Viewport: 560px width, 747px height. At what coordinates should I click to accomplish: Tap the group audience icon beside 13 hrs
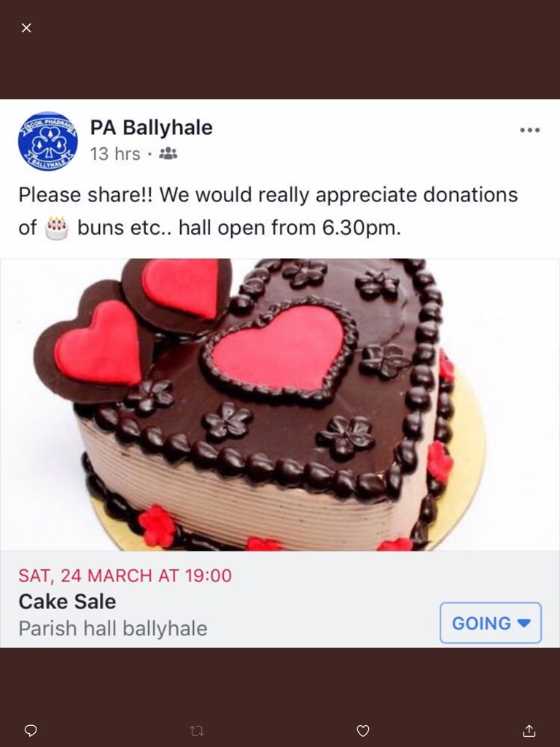[x=168, y=153]
